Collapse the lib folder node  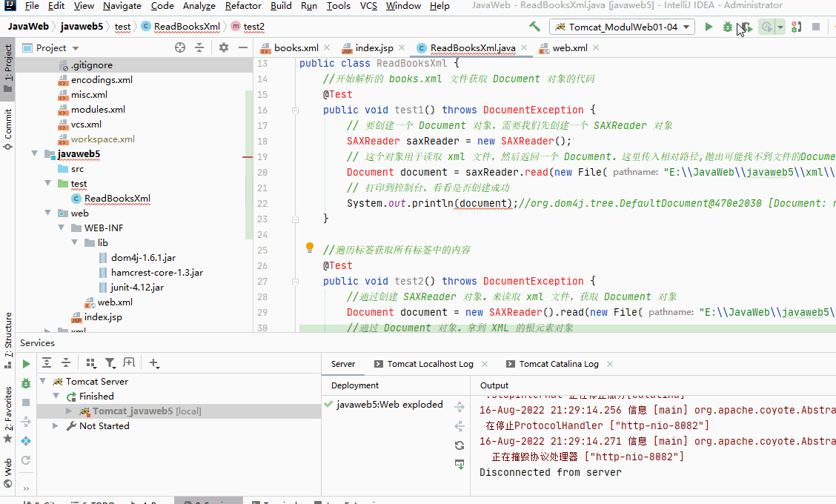click(x=75, y=242)
